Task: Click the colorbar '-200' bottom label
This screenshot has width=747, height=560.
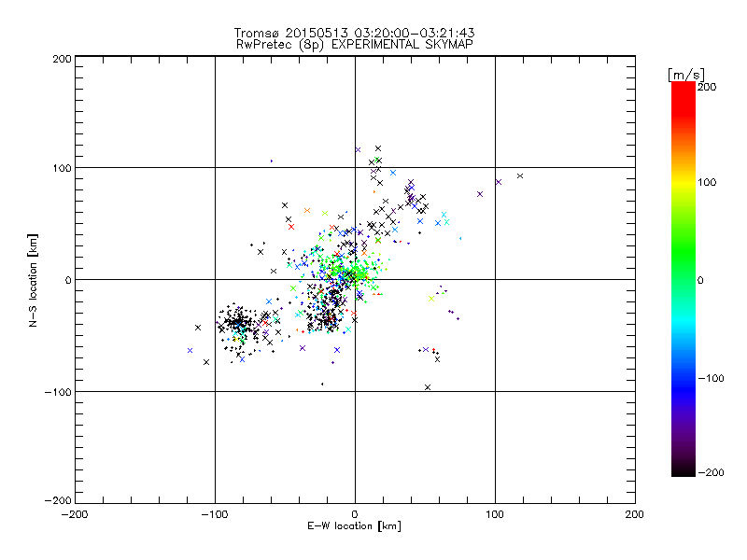Action: coord(711,472)
